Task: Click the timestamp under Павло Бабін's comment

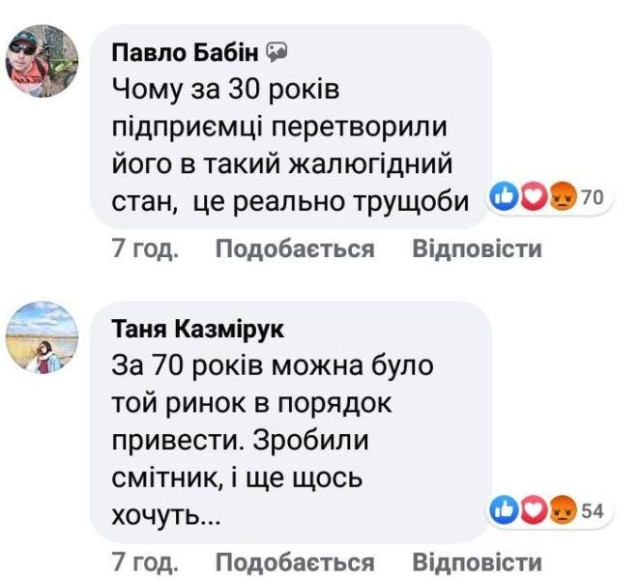Action: (144, 249)
